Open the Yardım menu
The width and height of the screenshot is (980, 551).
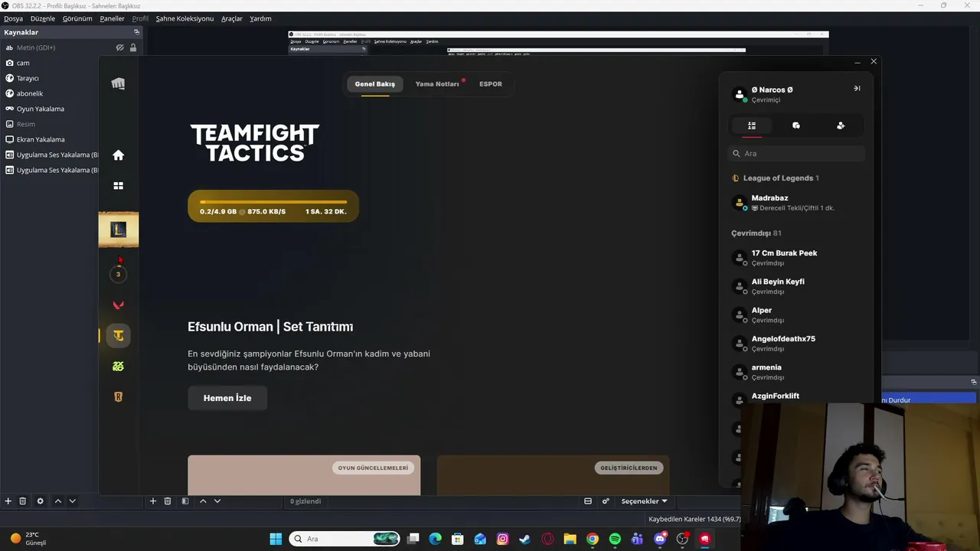click(x=260, y=18)
